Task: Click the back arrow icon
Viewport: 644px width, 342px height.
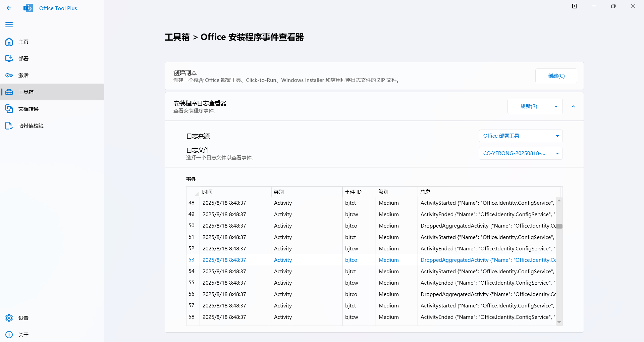Action: (9, 8)
